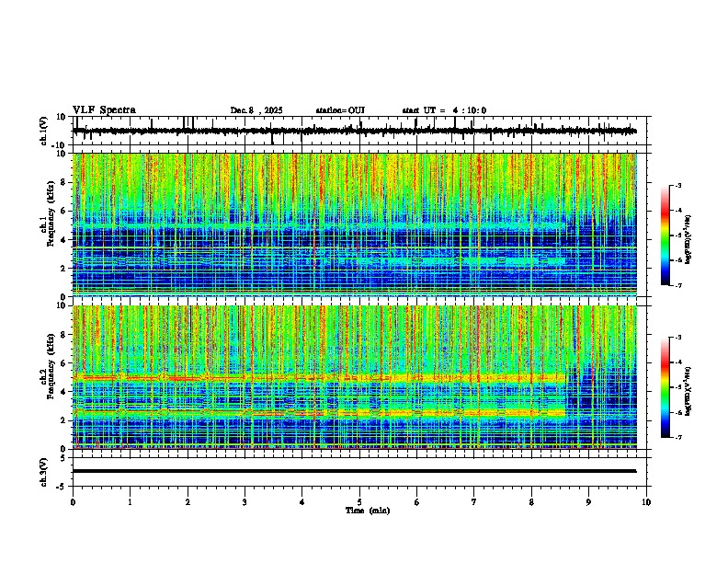The width and height of the screenshot is (728, 563).
Task: Click the "4" kHz tick on ch.1 spectrogram axis
Action: click(64, 240)
